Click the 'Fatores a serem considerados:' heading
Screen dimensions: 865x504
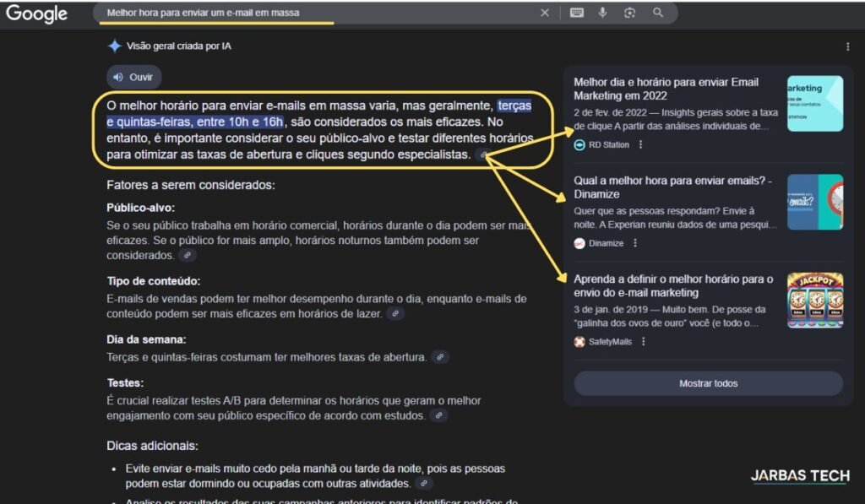(190, 185)
